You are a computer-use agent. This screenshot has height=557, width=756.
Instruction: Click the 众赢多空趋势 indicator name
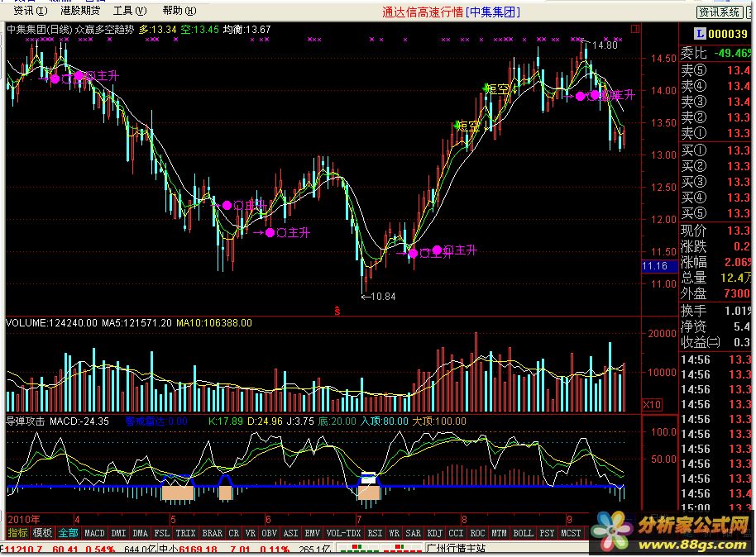tap(104, 30)
